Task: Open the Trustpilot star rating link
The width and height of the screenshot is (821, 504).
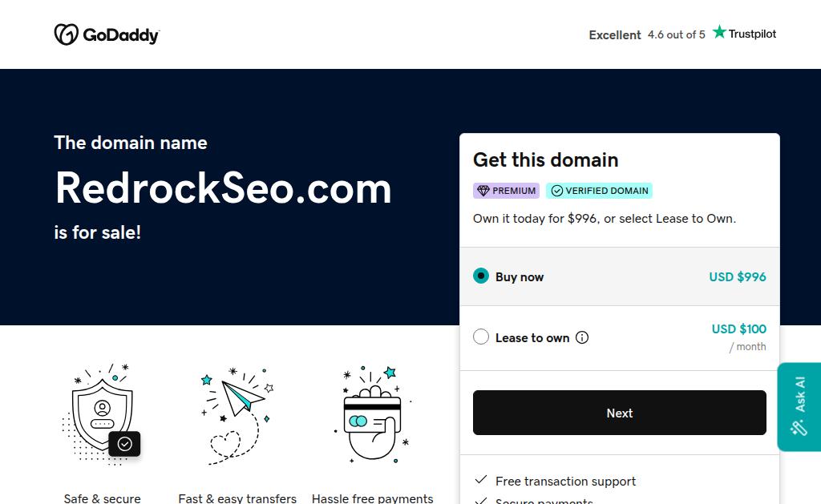Action: point(744,34)
